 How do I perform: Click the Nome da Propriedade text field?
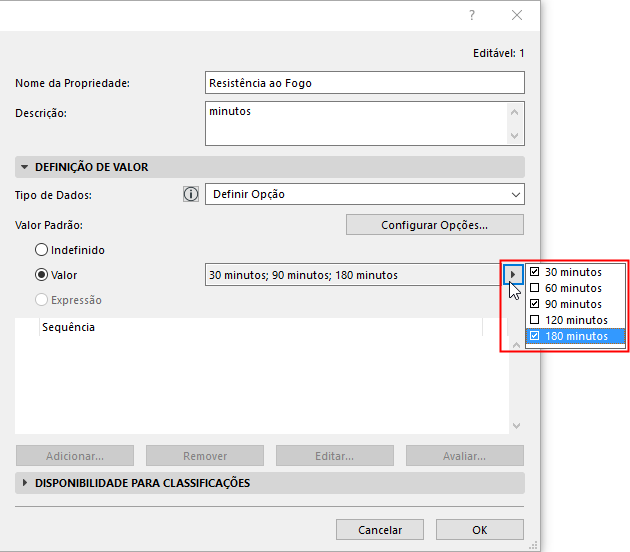click(x=364, y=83)
